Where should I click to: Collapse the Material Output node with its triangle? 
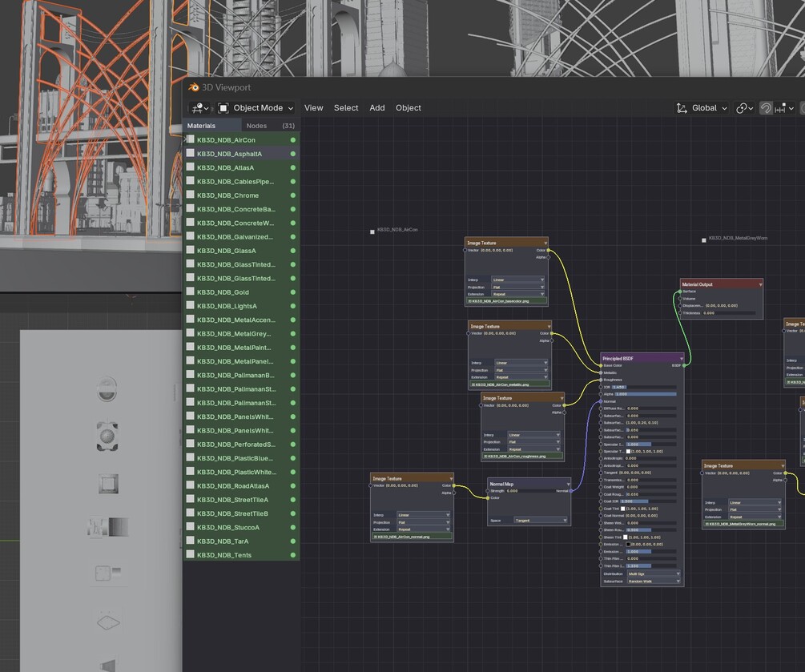click(x=760, y=284)
